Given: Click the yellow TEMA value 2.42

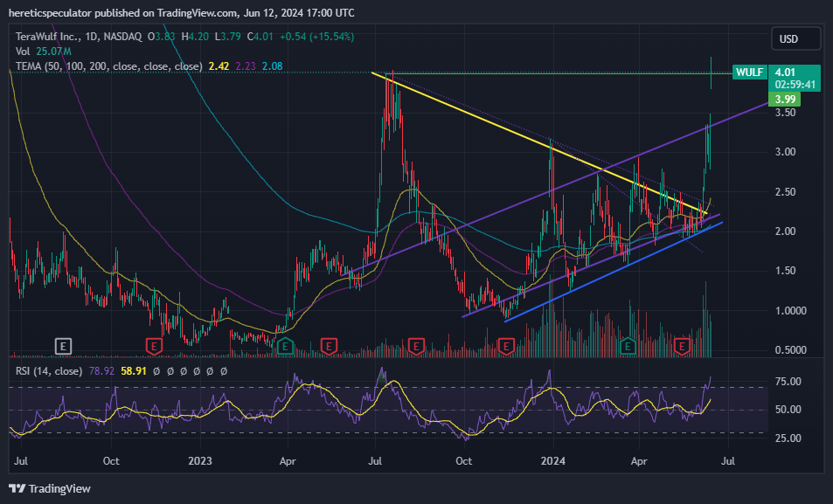Looking at the screenshot, I should coord(219,66).
